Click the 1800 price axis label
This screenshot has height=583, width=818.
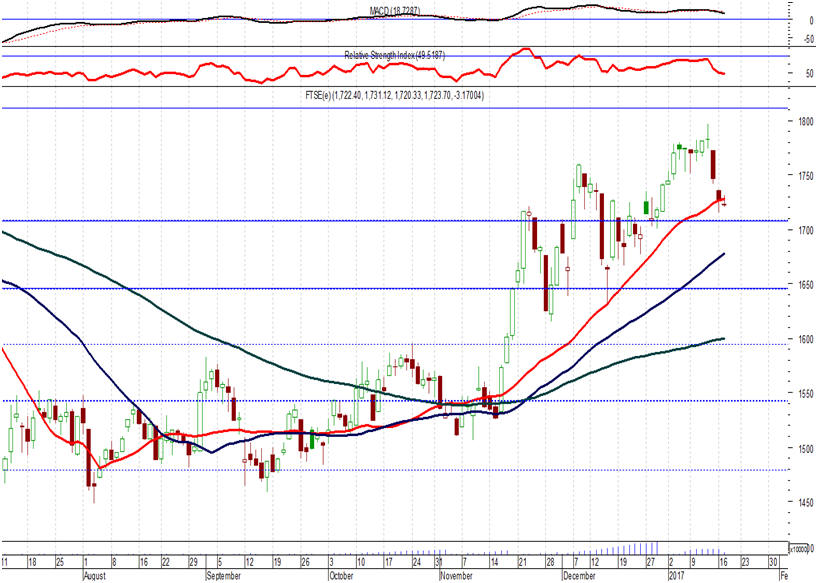pos(805,122)
